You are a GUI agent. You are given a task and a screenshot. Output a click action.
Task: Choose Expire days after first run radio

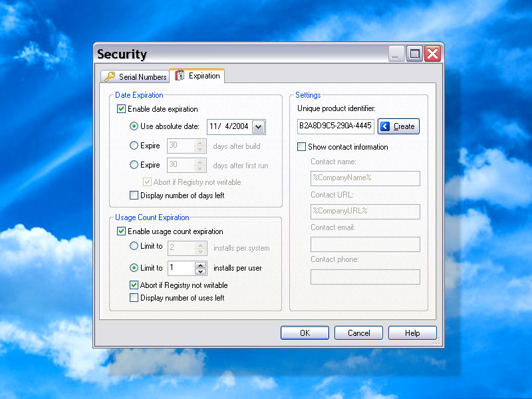click(134, 165)
